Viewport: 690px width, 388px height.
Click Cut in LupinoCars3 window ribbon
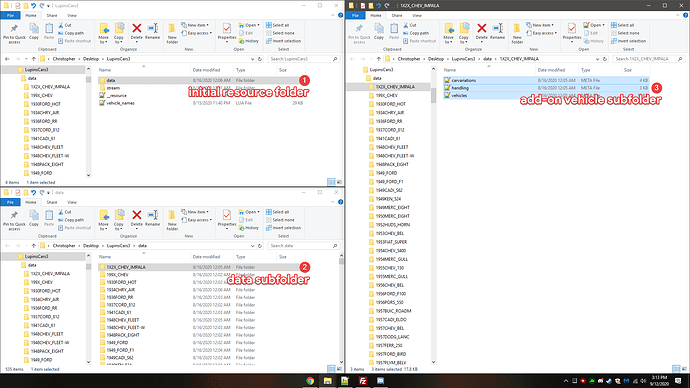[x=65, y=25]
